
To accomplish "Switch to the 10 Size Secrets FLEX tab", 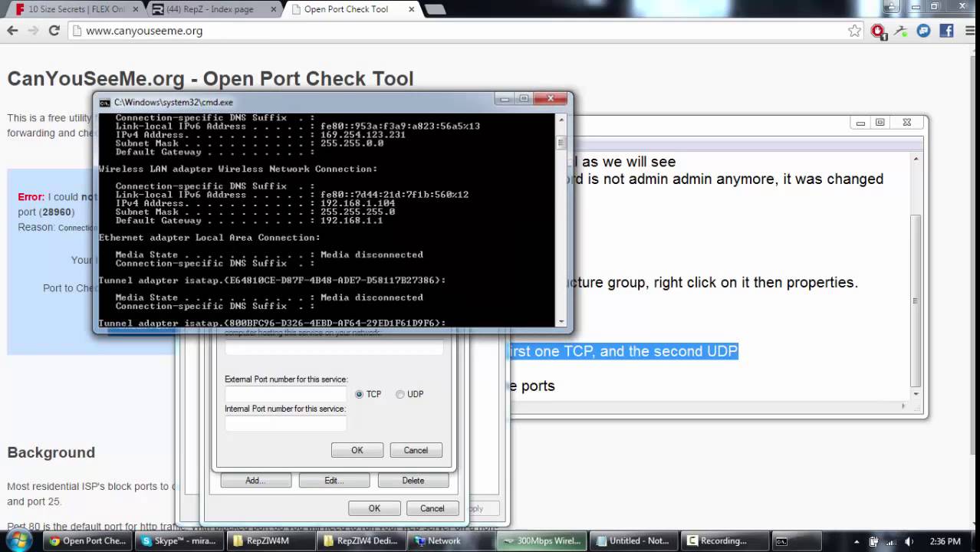I will [77, 9].
